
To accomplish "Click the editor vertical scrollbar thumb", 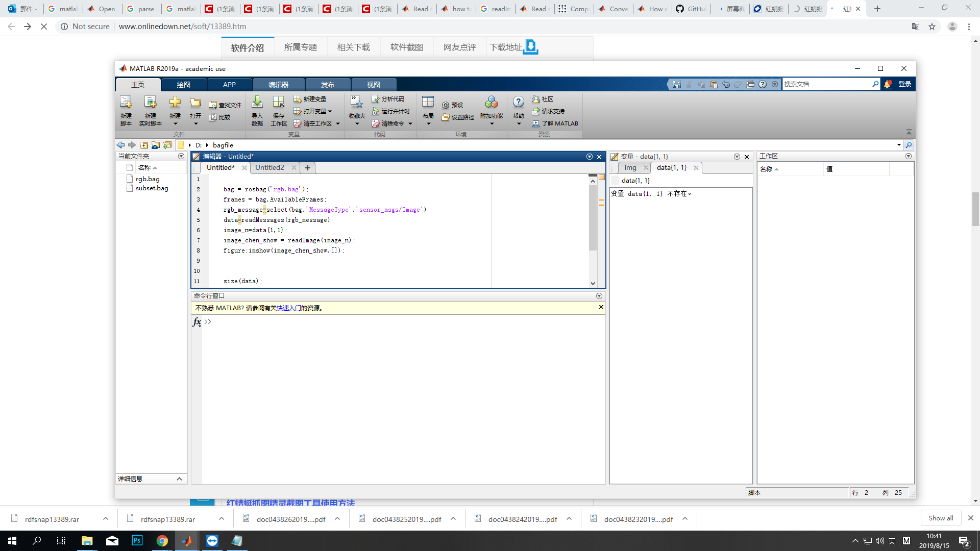I will 593,217.
